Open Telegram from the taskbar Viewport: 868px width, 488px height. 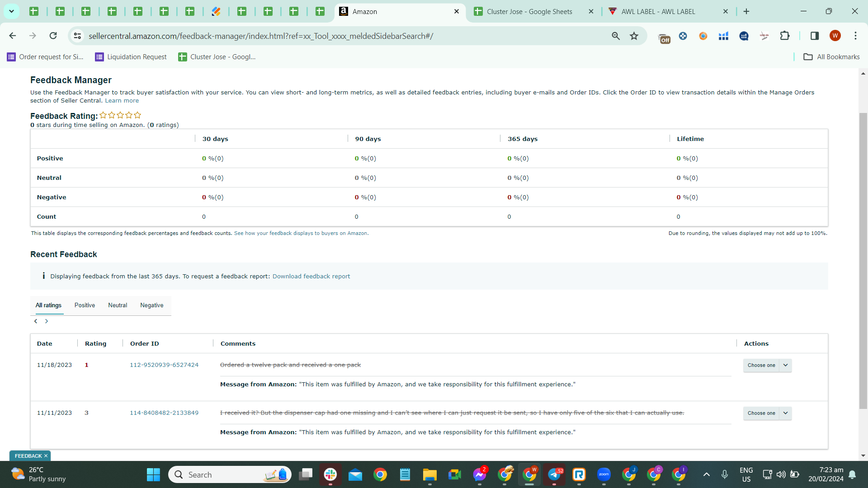pyautogui.click(x=554, y=474)
